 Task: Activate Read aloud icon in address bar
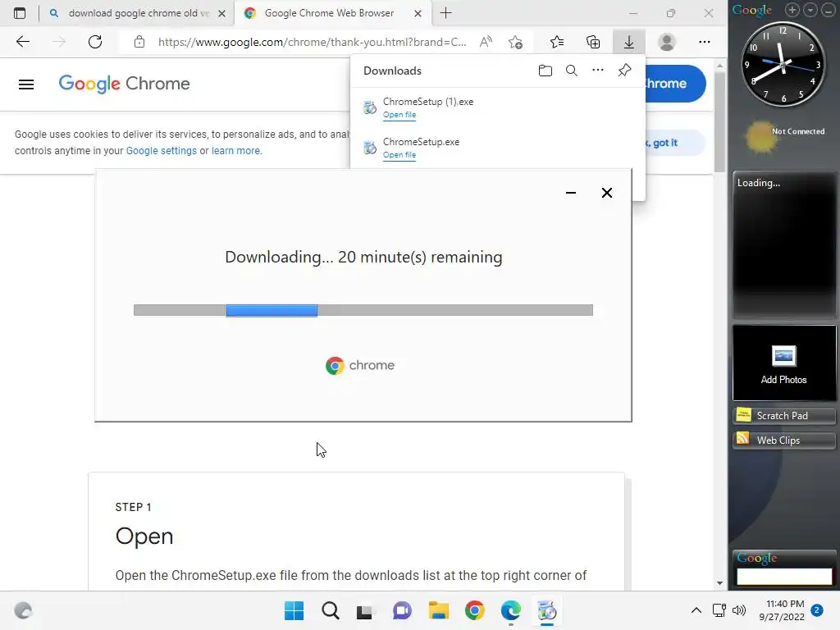coord(486,42)
